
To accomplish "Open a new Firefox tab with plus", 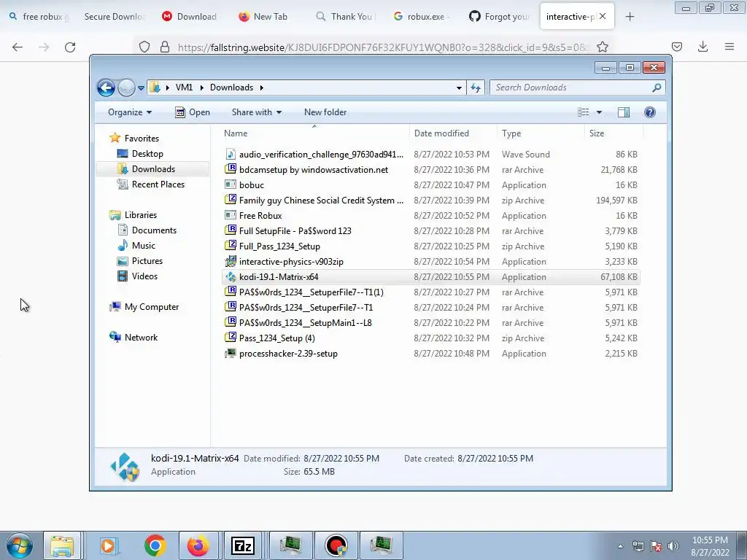I will (630, 17).
